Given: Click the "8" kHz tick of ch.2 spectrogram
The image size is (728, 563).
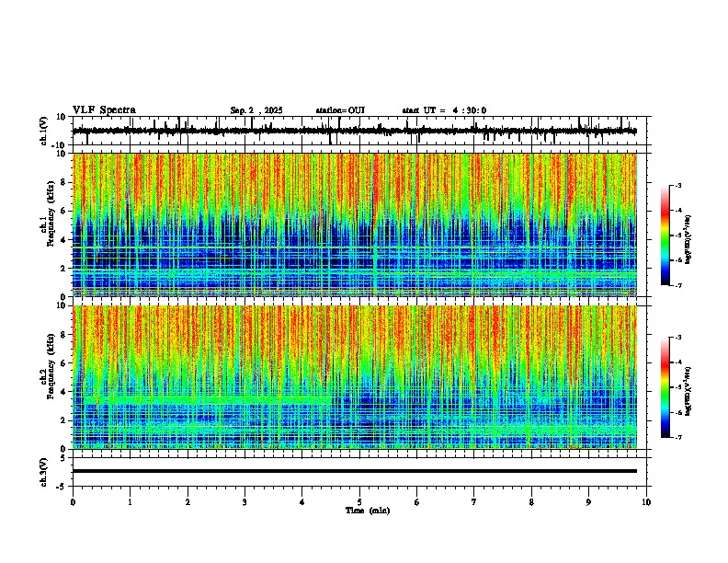Looking at the screenshot, I should (64, 335).
